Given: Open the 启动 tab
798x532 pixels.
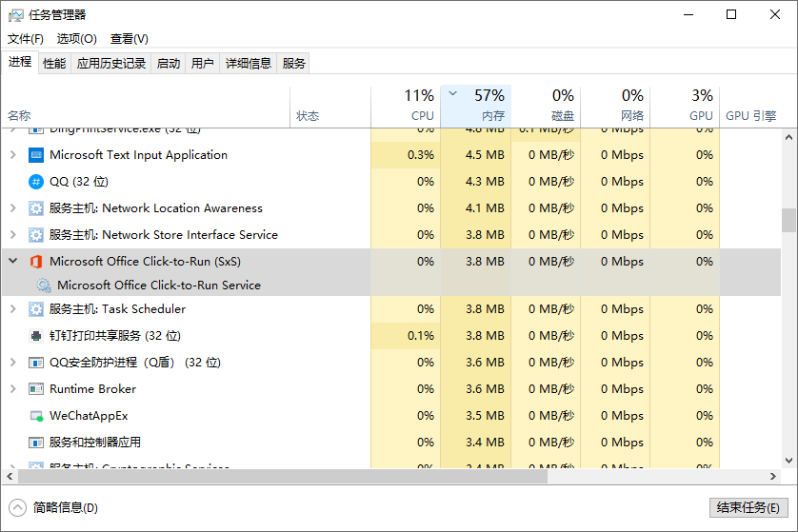Looking at the screenshot, I should point(169,64).
